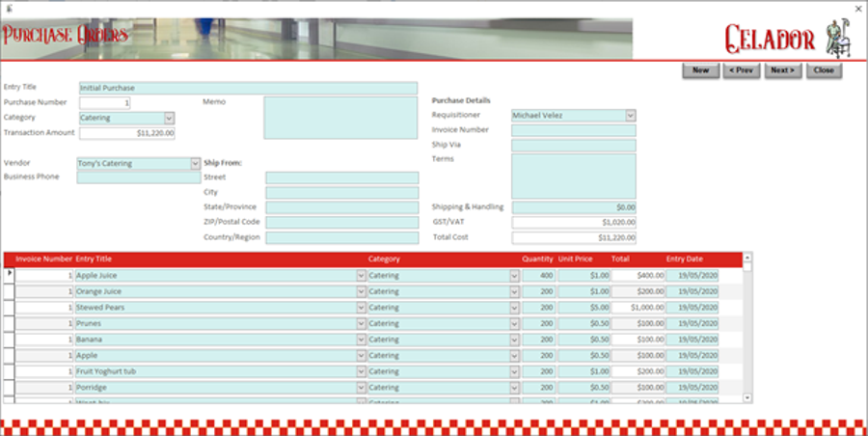Advance to next record with Next button
This screenshot has height=436, width=868.
[x=783, y=70]
